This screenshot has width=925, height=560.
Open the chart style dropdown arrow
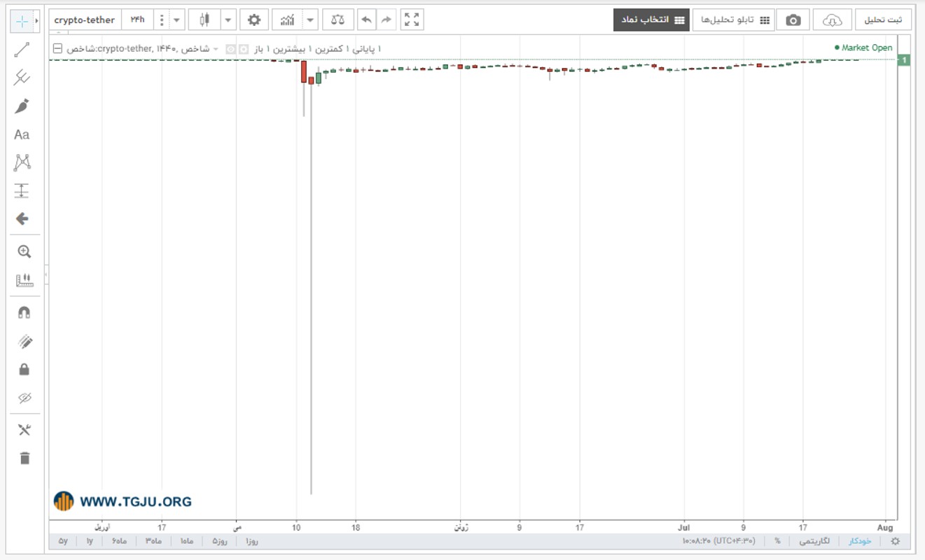click(x=228, y=20)
